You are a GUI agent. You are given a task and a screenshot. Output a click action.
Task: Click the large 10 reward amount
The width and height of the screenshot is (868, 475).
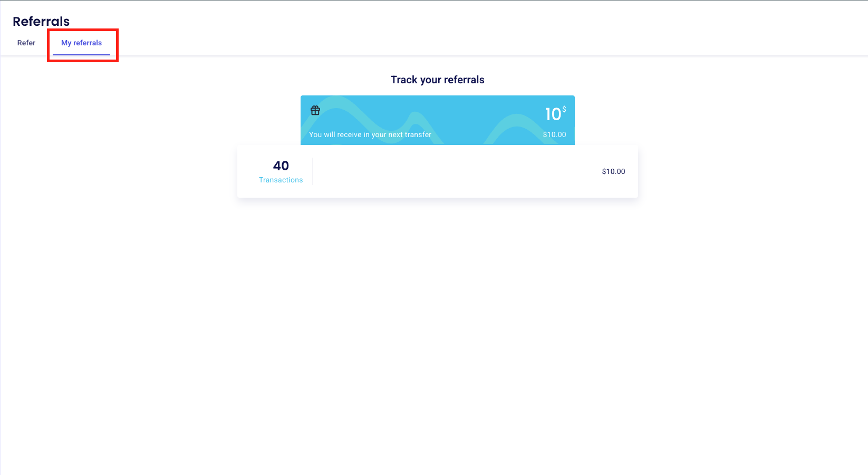(553, 114)
